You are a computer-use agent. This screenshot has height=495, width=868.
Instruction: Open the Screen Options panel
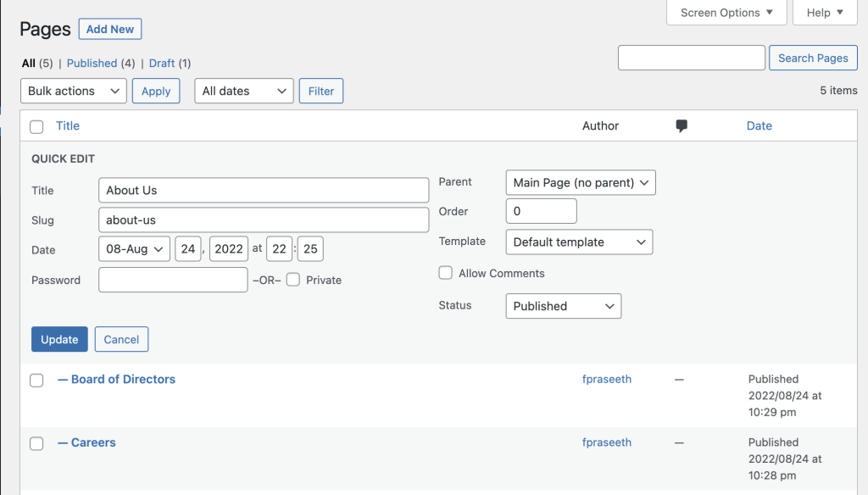pos(726,12)
